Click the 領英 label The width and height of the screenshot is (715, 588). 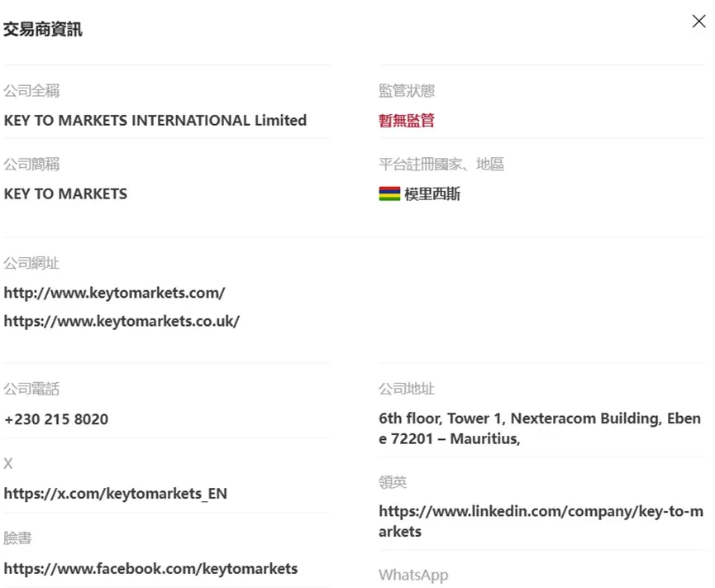[393, 482]
